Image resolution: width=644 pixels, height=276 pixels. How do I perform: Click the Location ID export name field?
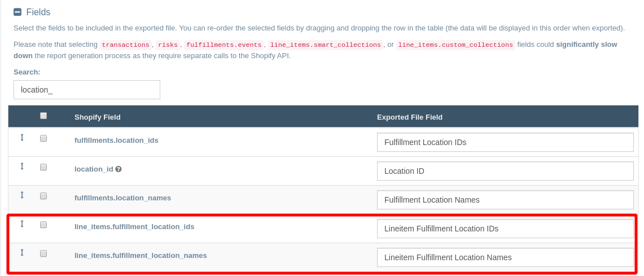pyautogui.click(x=505, y=171)
